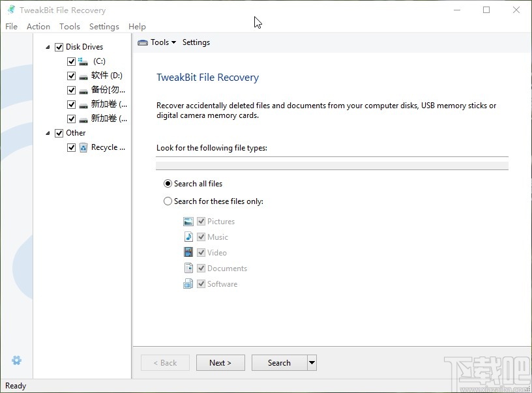The height and width of the screenshot is (393, 532).
Task: Click the Pictures file type icon
Action: [188, 222]
